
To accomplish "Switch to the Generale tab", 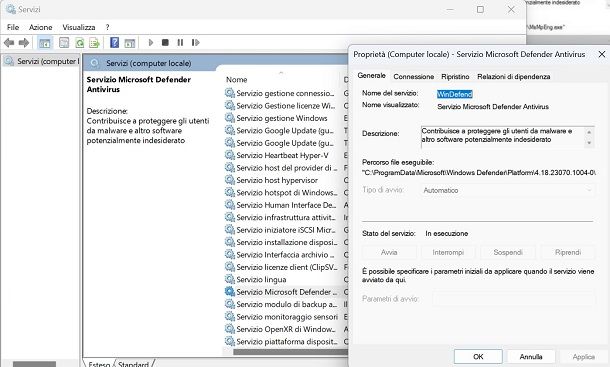I will click(x=372, y=76).
